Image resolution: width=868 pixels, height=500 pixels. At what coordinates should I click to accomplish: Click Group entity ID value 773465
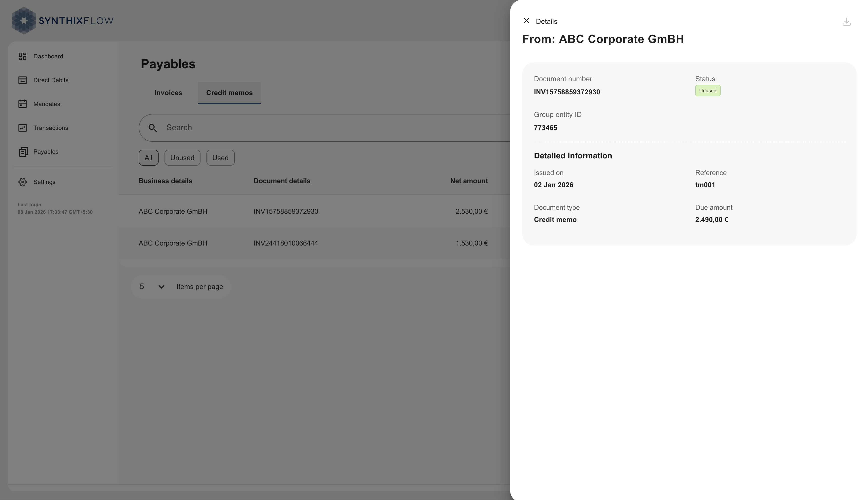[546, 128]
